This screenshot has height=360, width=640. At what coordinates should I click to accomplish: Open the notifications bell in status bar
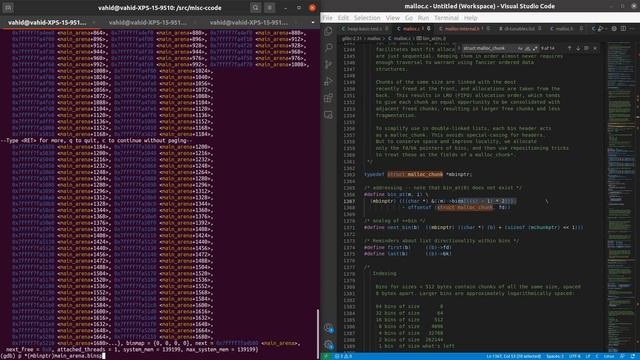pyautogui.click(x=633, y=356)
